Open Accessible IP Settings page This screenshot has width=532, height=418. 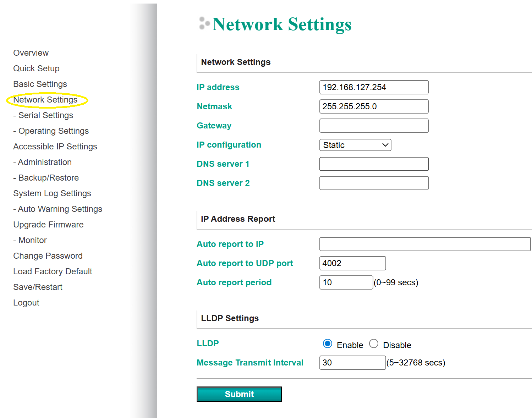click(x=55, y=147)
